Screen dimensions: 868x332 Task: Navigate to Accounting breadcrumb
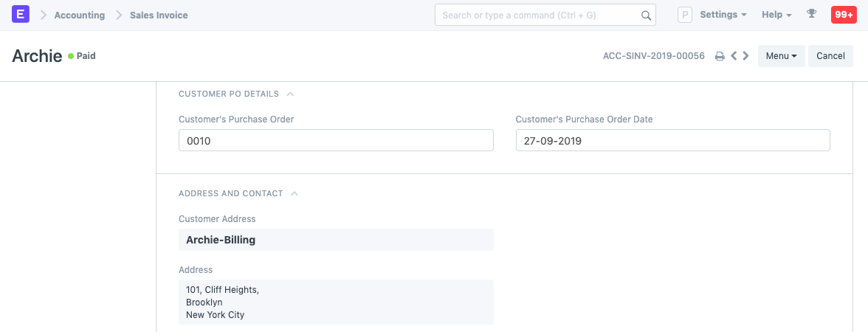pyautogui.click(x=80, y=15)
